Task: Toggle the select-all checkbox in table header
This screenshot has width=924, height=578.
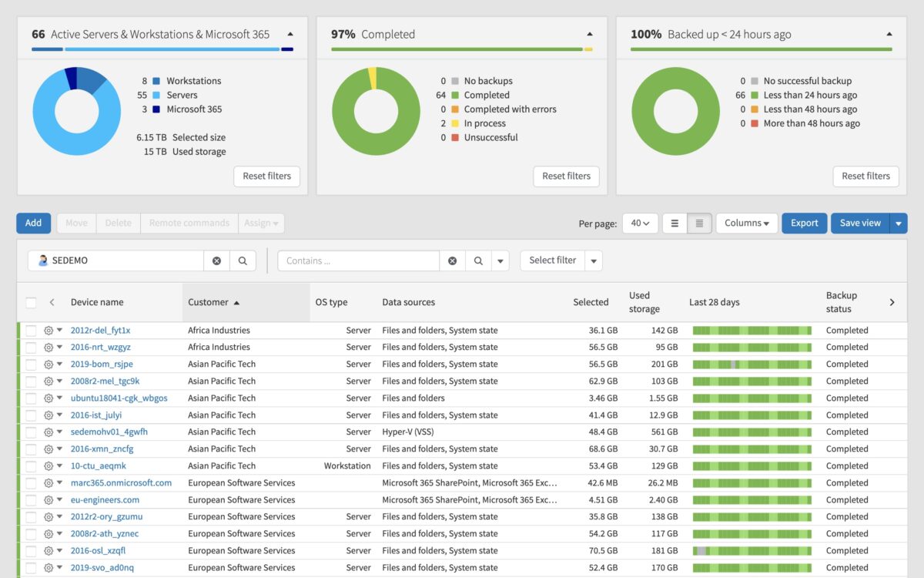Action: [29, 302]
